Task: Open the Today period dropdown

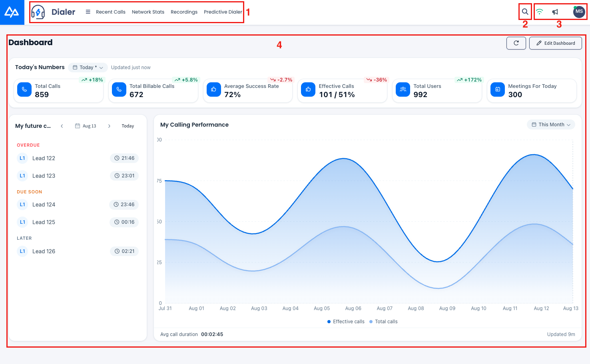Action: [88, 68]
